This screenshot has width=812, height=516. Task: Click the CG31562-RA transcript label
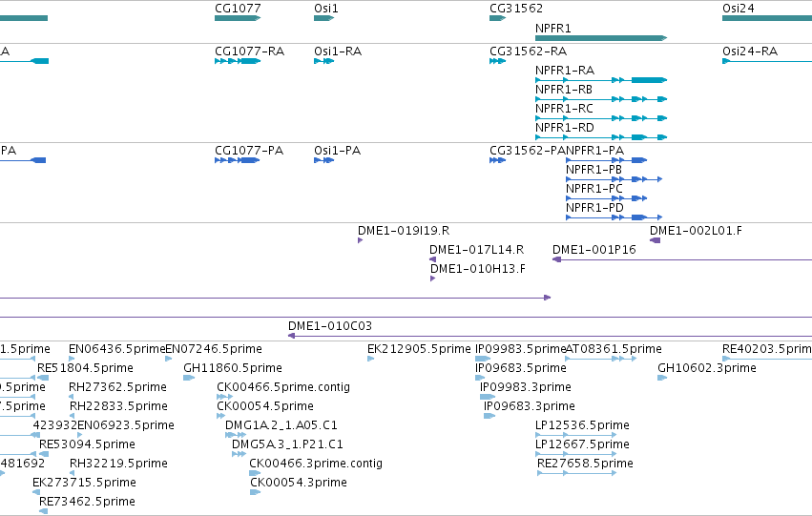click(528, 52)
